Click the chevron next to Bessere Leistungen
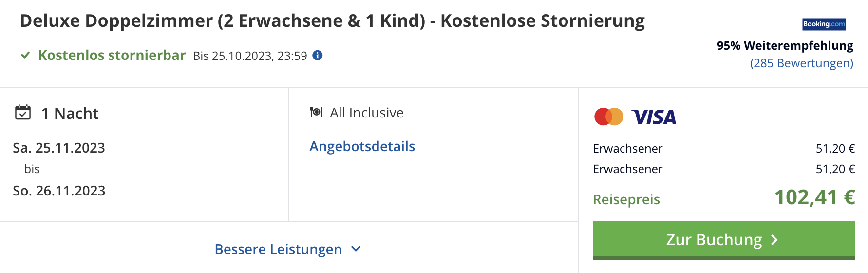This screenshot has width=868, height=273. [356, 249]
